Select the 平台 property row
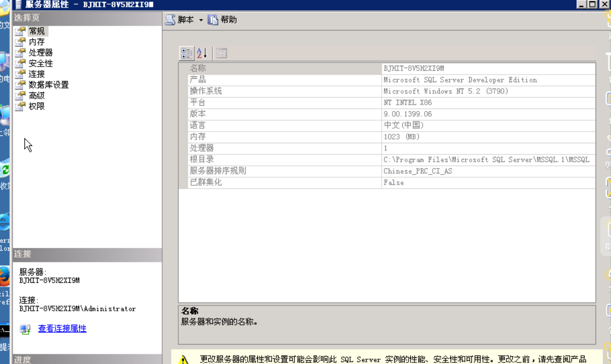 click(387, 103)
